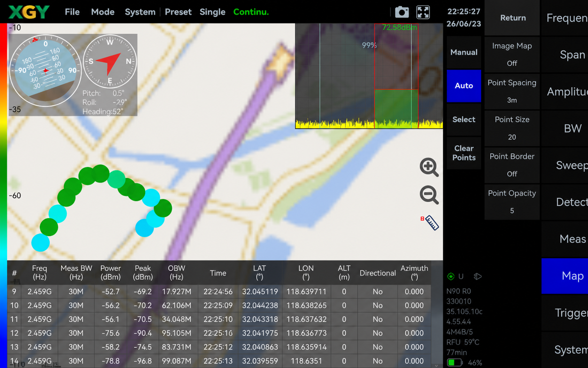Toggle Image Map Off setting
Image resolution: width=588 pixels, height=368 pixels.
512,55
